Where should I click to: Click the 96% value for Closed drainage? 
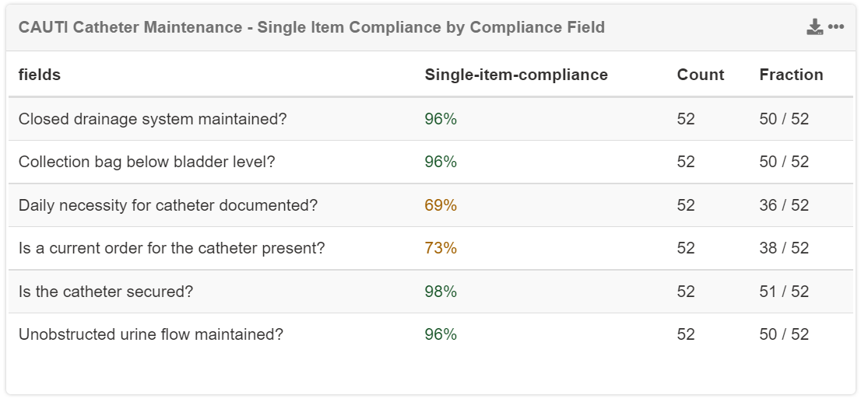(441, 119)
